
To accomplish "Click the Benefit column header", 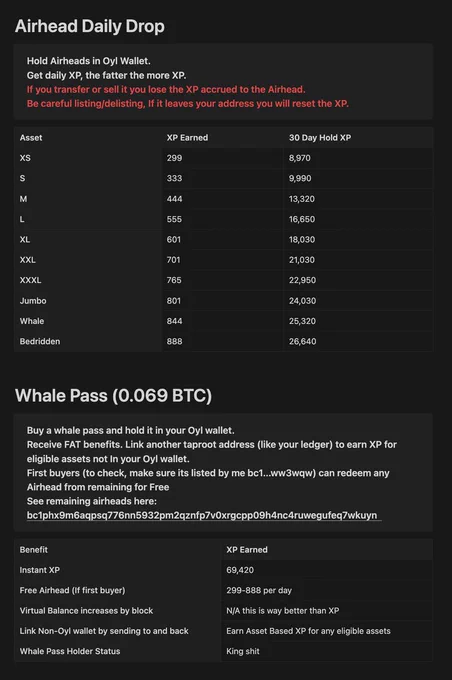I will pos(33,549).
